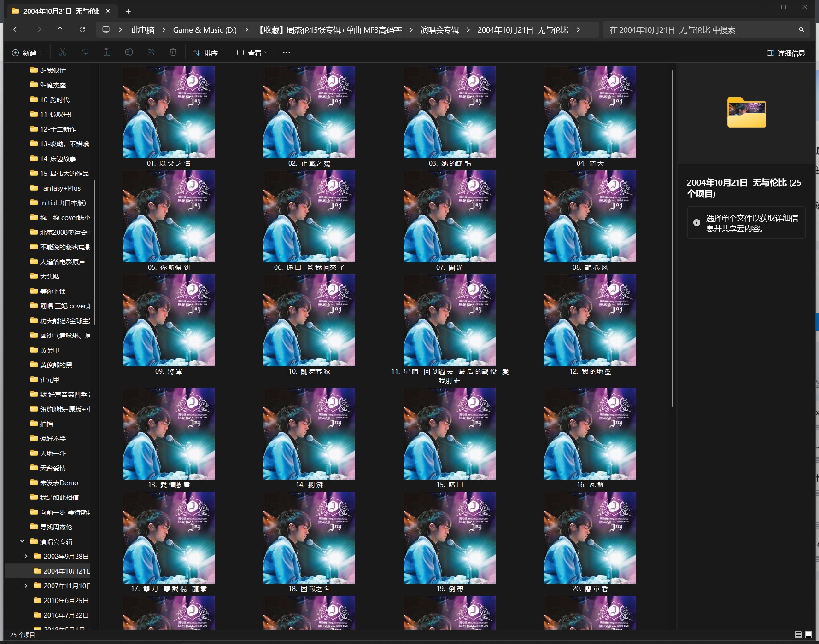Screen dimensions: 819x644
Task: Click the folder preview icon in details pane
Action: point(747,112)
